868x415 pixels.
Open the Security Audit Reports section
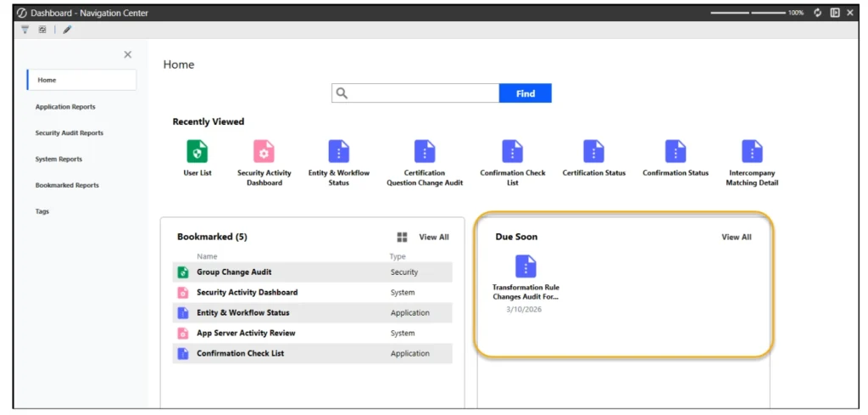pos(70,133)
